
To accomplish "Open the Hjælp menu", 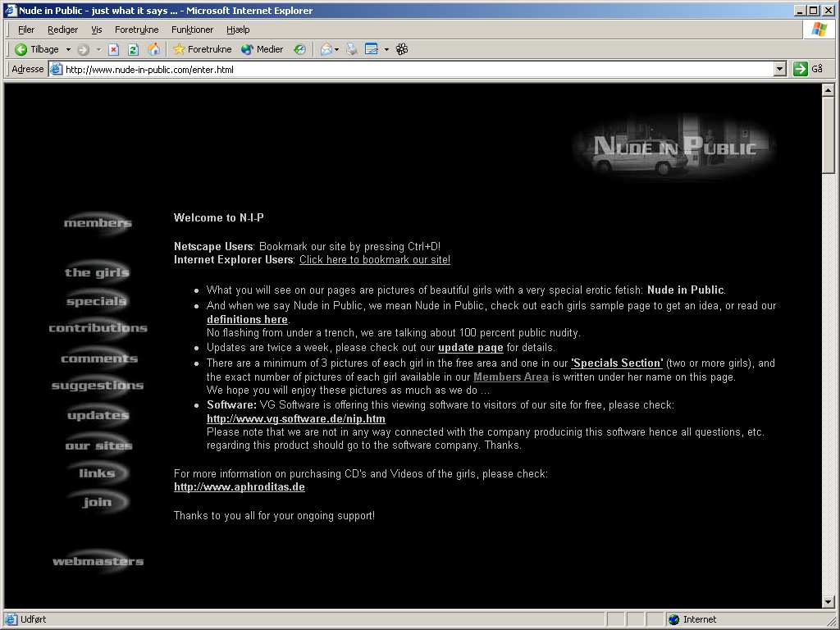I will click(x=238, y=30).
